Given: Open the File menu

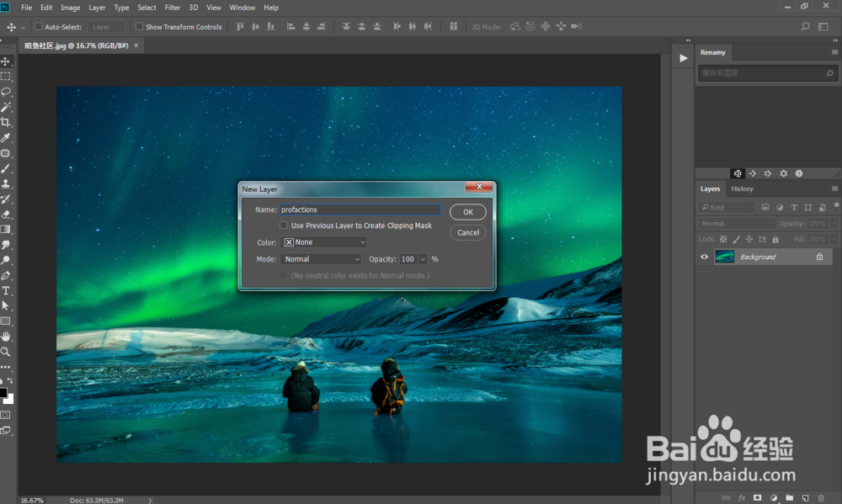Looking at the screenshot, I should coord(26,8).
